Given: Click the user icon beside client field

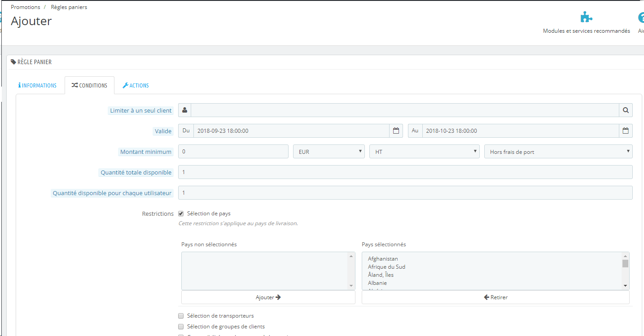Looking at the screenshot, I should tap(185, 110).
